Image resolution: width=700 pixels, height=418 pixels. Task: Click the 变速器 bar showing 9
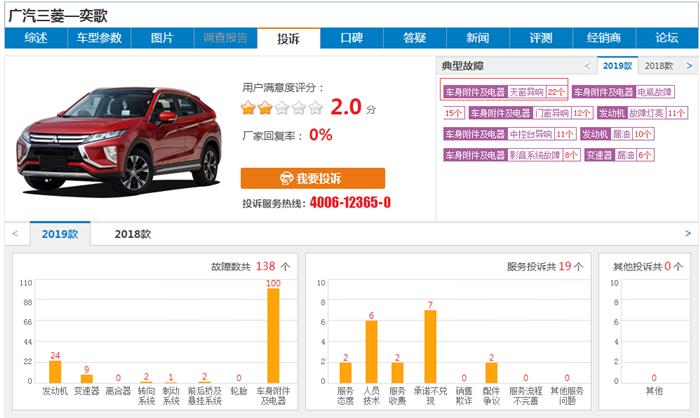pos(87,379)
